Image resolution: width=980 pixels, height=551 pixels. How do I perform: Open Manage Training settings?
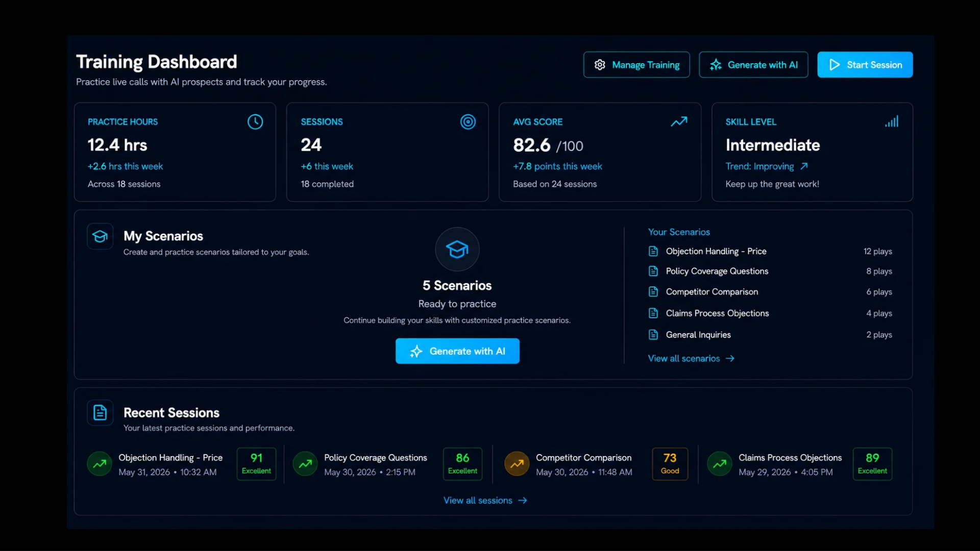(x=636, y=65)
